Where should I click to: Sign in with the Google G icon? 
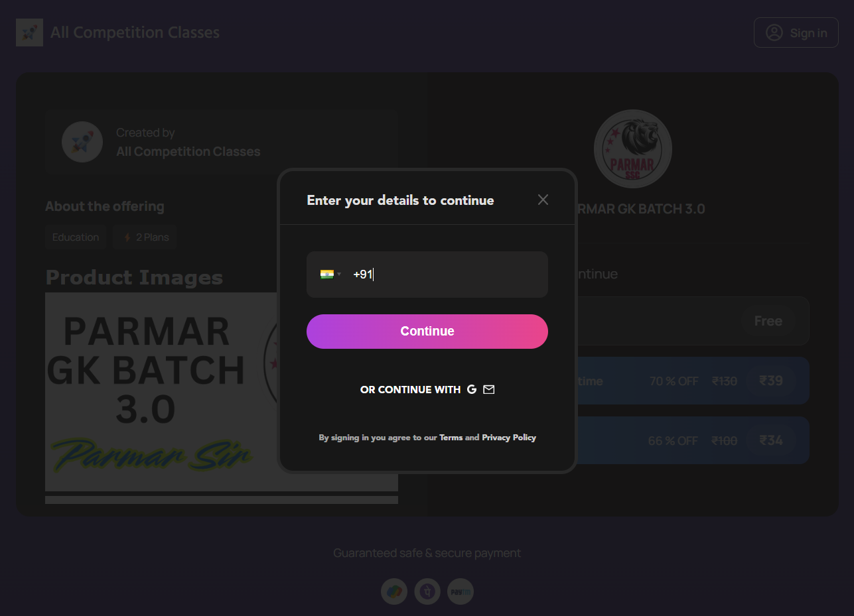472,389
